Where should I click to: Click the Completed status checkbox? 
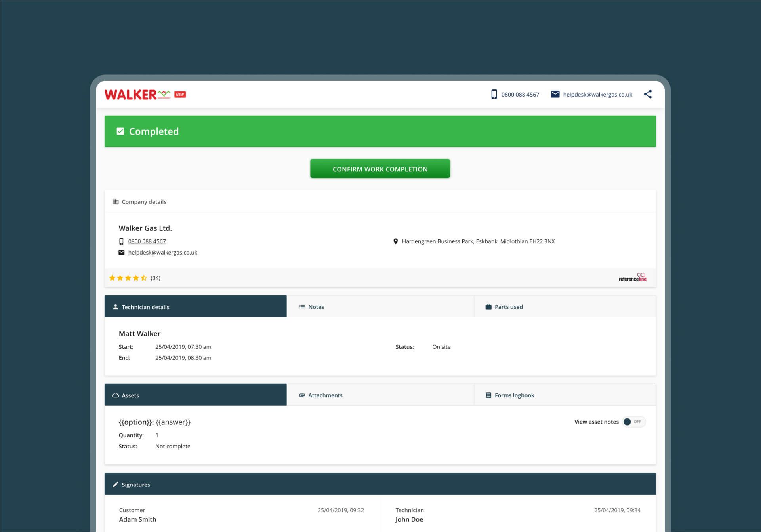tap(120, 131)
